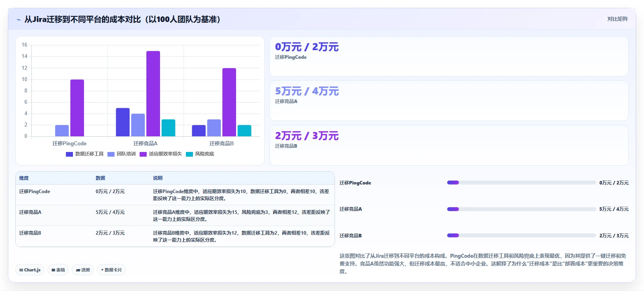The height and width of the screenshot is (291, 644).
Task: Click the 0万元 / 2万元 stat card value
Action: coord(307,47)
